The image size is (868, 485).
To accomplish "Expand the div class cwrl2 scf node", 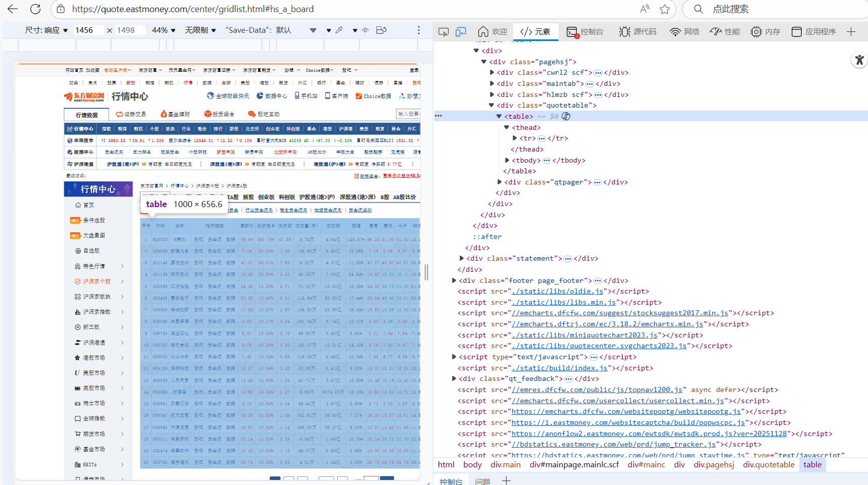I will pos(492,73).
